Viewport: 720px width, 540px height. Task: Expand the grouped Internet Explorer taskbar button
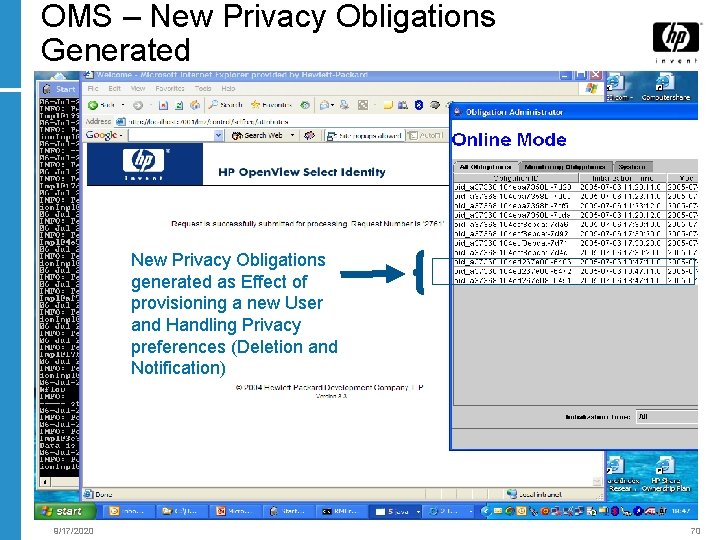[450, 511]
